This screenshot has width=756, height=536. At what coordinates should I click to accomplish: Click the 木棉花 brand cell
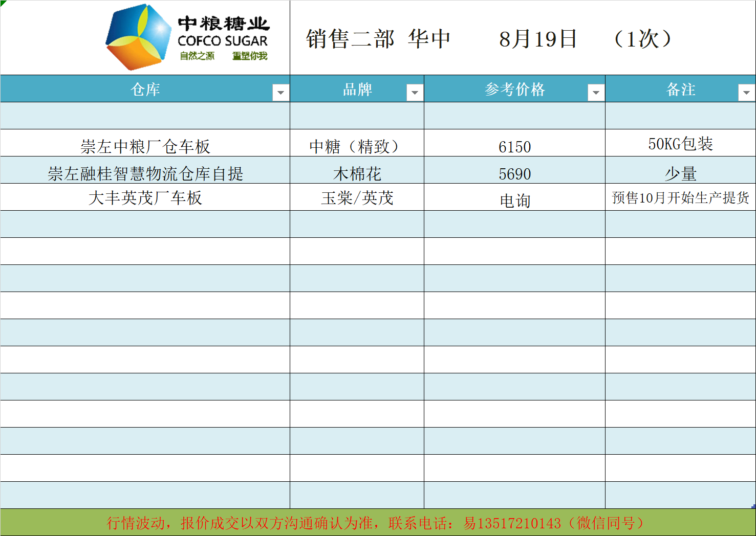357,173
